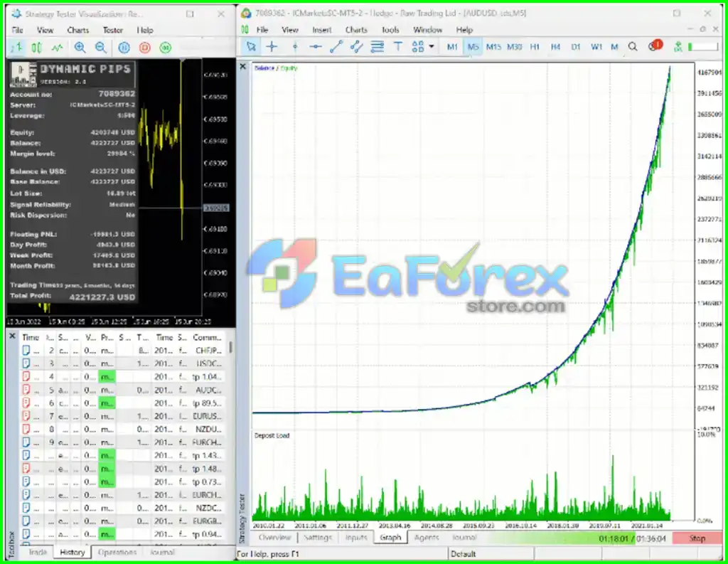Open File menu in the MetaTrader main window
Screen dimensions: 728x564
[x=262, y=30]
